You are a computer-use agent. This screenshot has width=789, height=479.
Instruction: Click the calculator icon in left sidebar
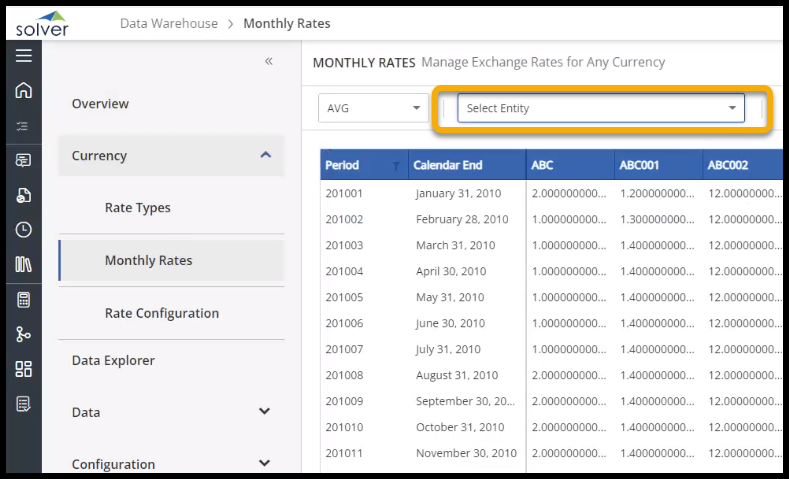(23, 299)
